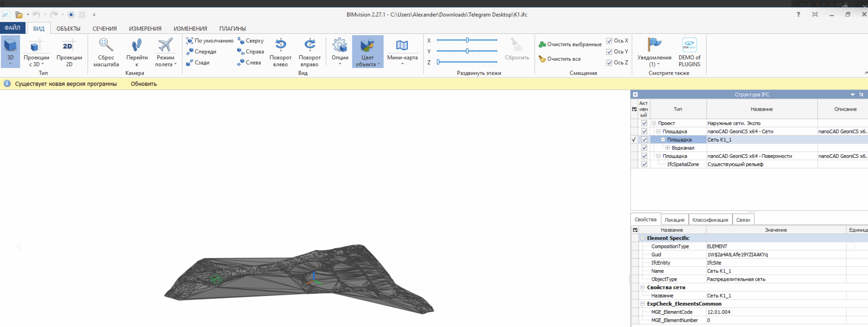Switch to the СЕЧЕНИЯ ribbon tab
The image size is (868, 327).
pyautogui.click(x=104, y=29)
